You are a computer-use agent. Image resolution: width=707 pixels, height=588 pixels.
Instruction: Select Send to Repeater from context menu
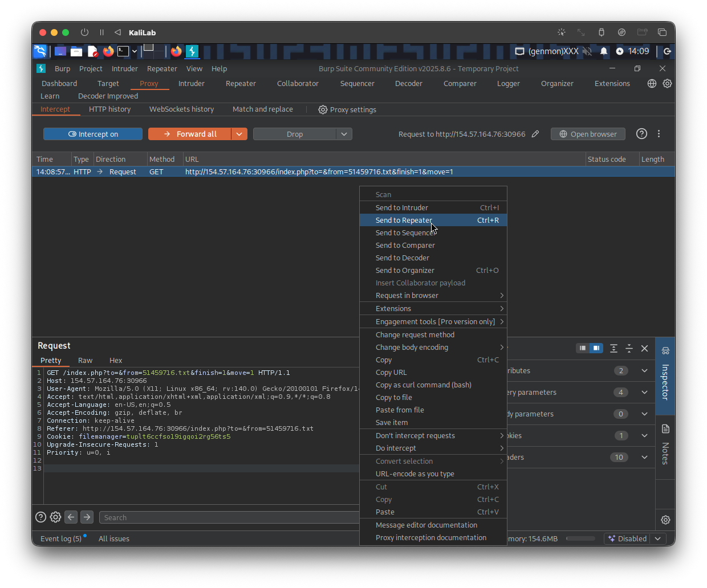pyautogui.click(x=404, y=220)
